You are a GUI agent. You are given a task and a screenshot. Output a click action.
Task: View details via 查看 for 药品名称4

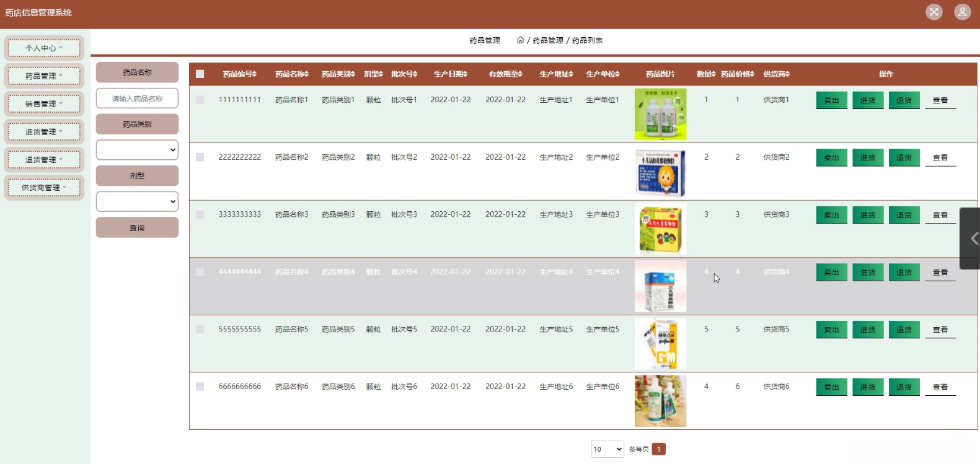pos(940,273)
